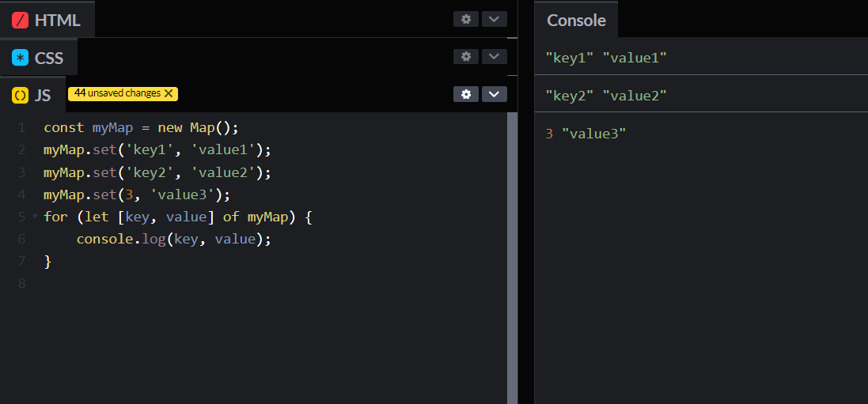Click the blue CSS asterisk icon

click(x=21, y=58)
